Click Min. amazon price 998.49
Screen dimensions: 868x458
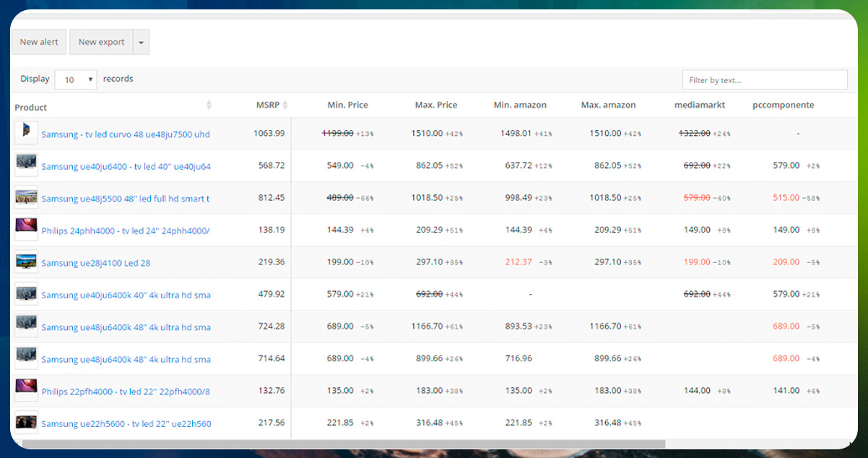pyautogui.click(x=518, y=198)
